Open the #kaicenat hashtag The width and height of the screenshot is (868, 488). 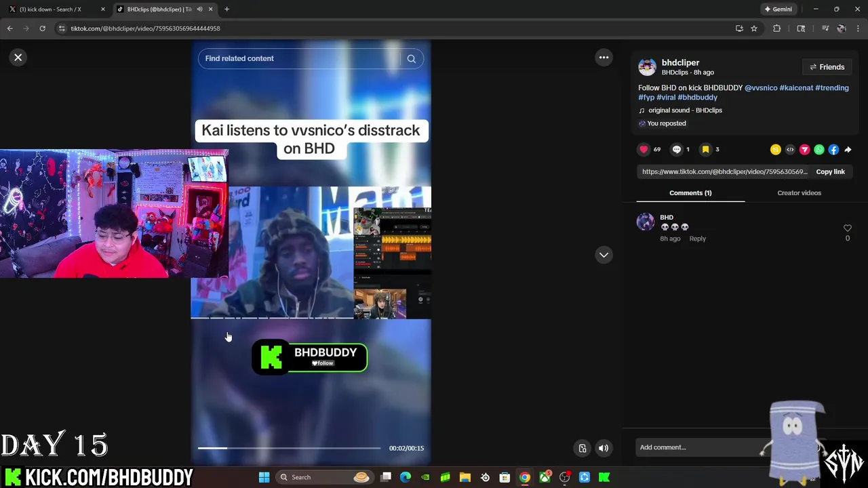[796, 88]
